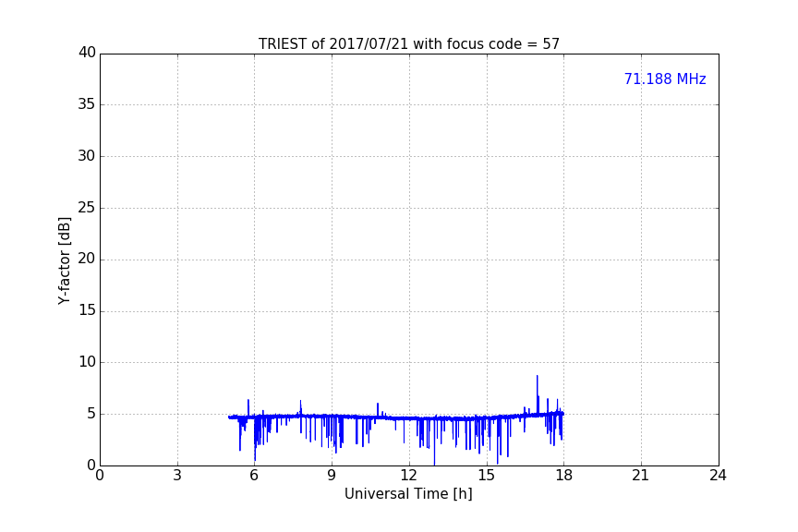798x532 pixels.
Task: Click the x-axis tick label 15
Action: point(487,476)
